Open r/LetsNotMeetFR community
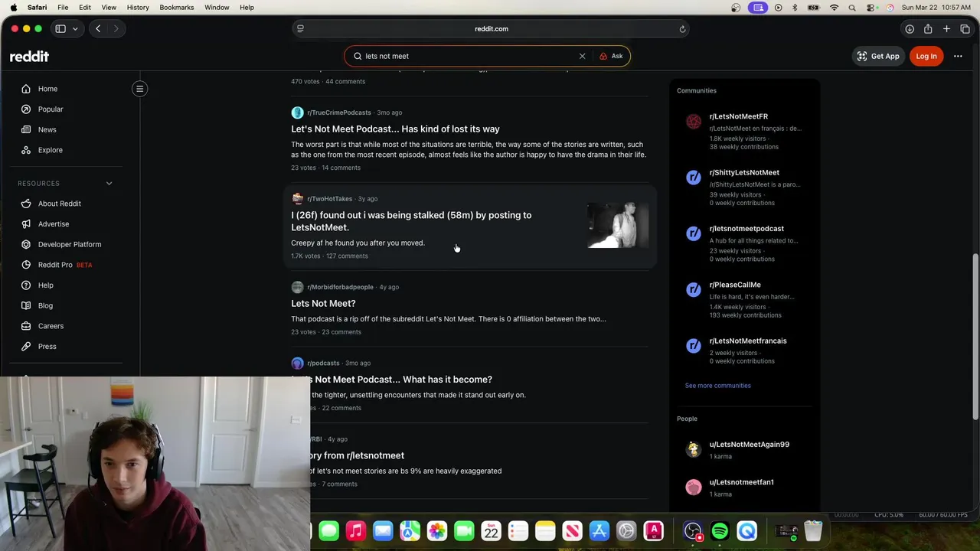The width and height of the screenshot is (980, 551). (x=739, y=116)
